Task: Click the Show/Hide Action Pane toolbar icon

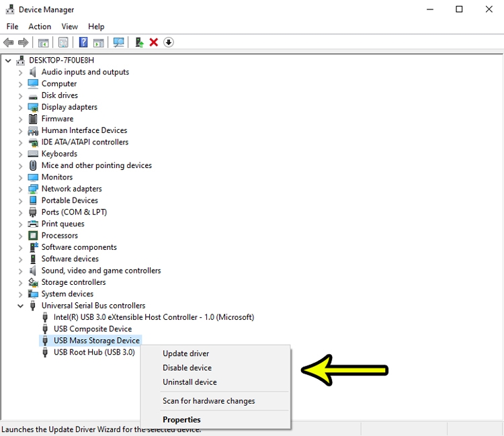Action: pyautogui.click(x=99, y=42)
